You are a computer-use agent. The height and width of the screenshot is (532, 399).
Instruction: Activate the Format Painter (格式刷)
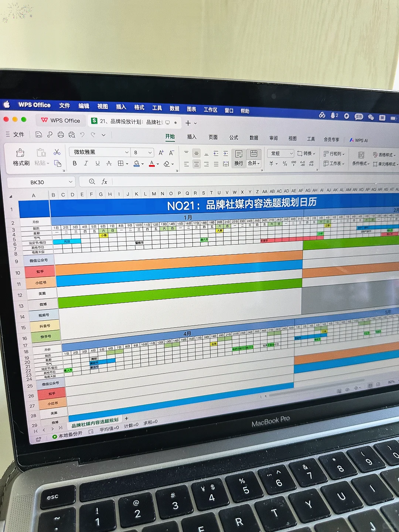pyautogui.click(x=21, y=158)
